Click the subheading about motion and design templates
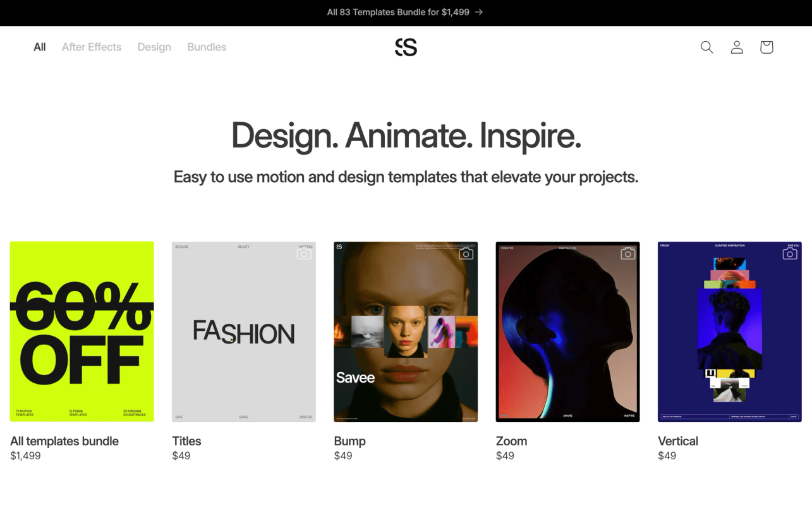Image resolution: width=812 pixels, height=506 pixels. (x=406, y=177)
